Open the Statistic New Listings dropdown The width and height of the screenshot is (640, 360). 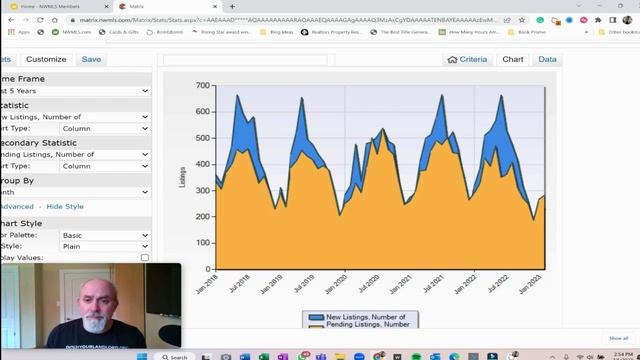click(x=75, y=117)
